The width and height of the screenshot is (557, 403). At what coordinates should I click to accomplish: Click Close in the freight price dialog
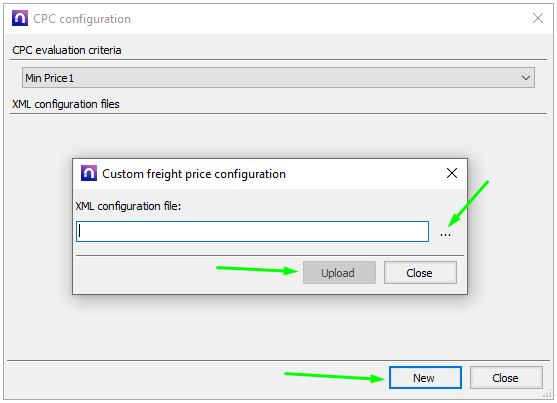click(x=420, y=273)
